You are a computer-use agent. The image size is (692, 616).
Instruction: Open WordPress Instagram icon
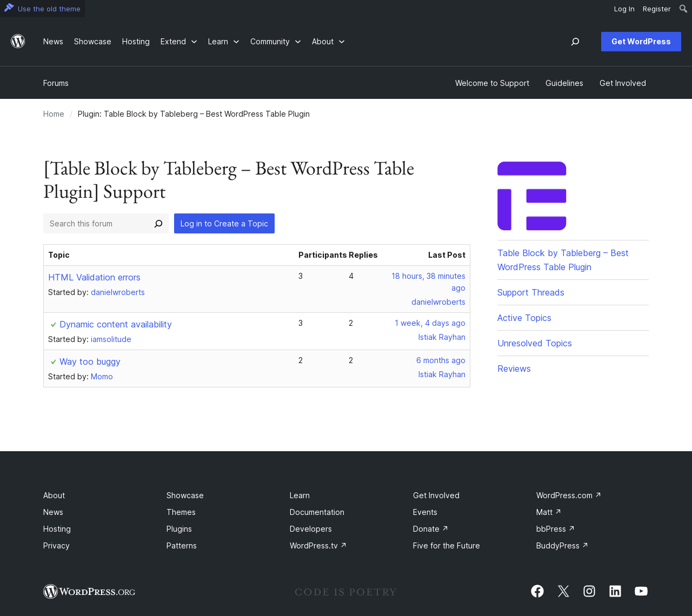tap(589, 591)
